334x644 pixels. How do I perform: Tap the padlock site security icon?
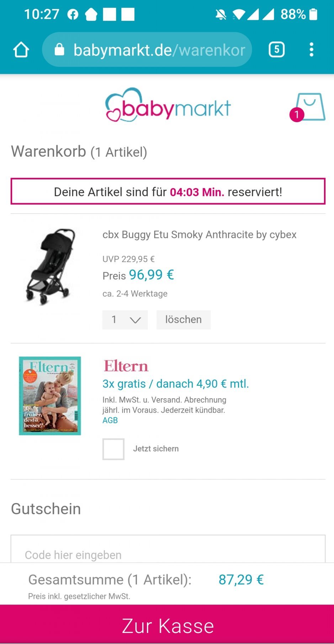(x=59, y=50)
